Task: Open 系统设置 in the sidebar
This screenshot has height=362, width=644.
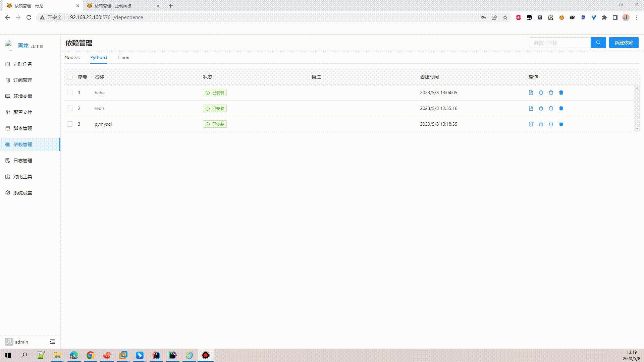Action: [30, 193]
